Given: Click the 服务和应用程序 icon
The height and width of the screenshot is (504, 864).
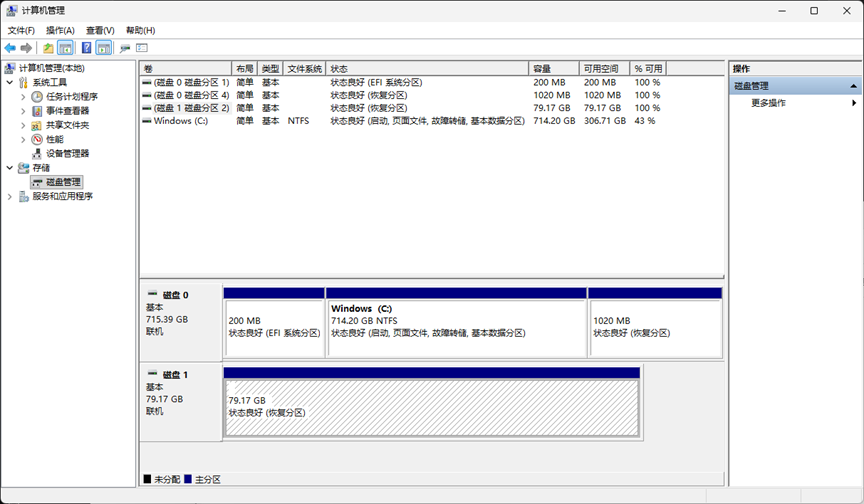Looking at the screenshot, I should click(24, 196).
